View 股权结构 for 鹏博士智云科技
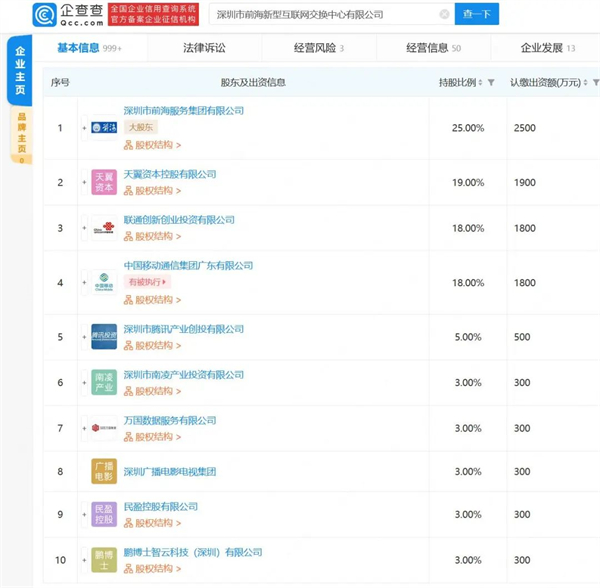The image size is (600, 588). pos(152,568)
